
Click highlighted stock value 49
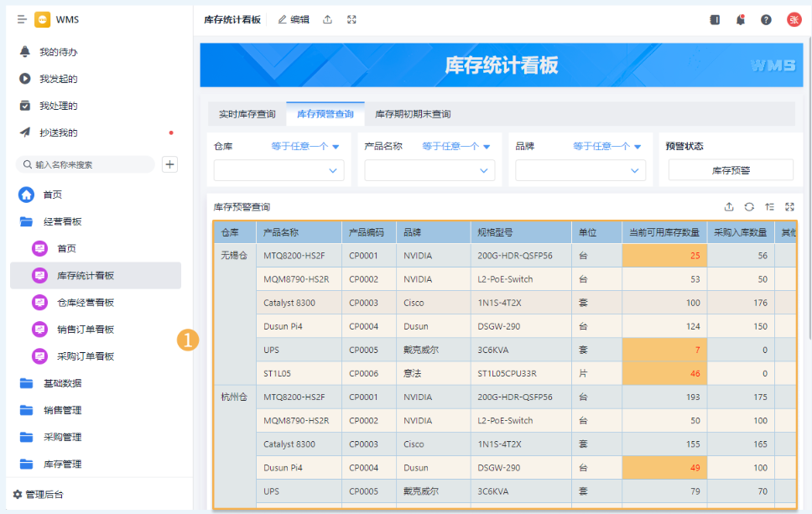point(664,467)
